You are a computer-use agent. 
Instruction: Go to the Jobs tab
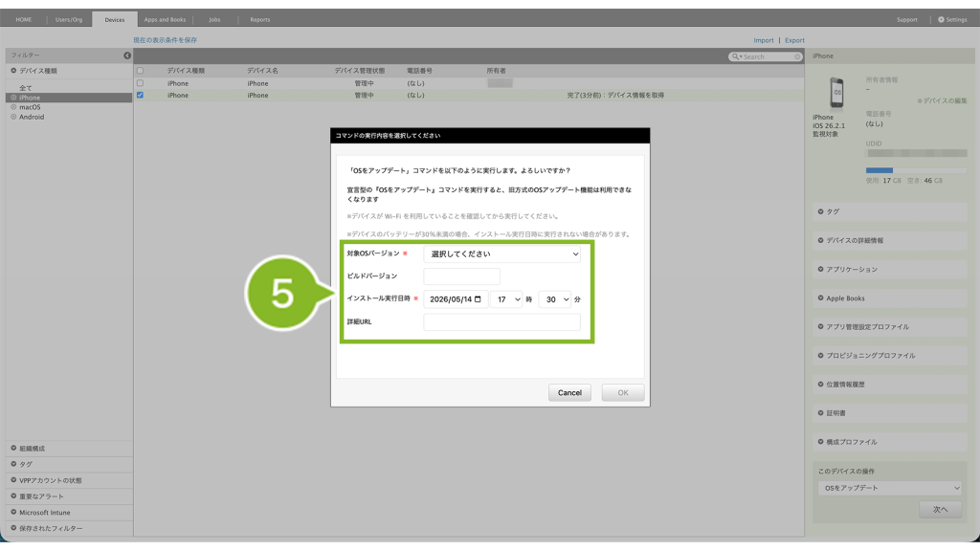(214, 19)
